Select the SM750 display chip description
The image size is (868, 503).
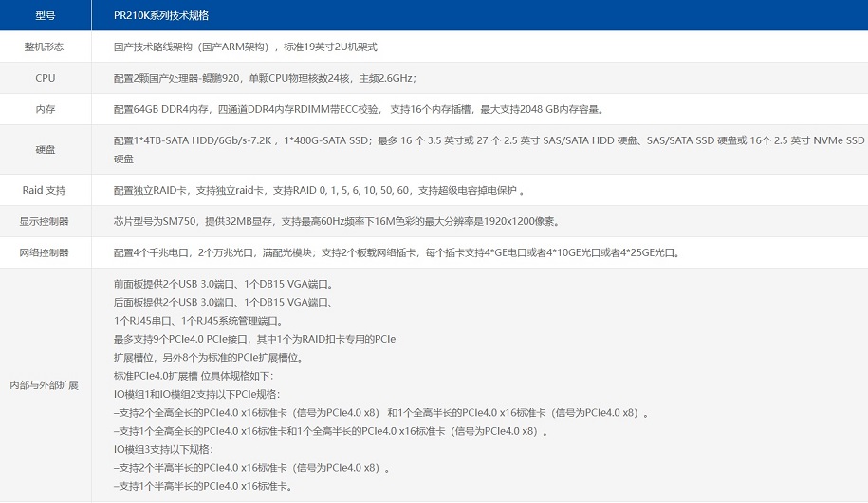pyautogui.click(x=338, y=221)
